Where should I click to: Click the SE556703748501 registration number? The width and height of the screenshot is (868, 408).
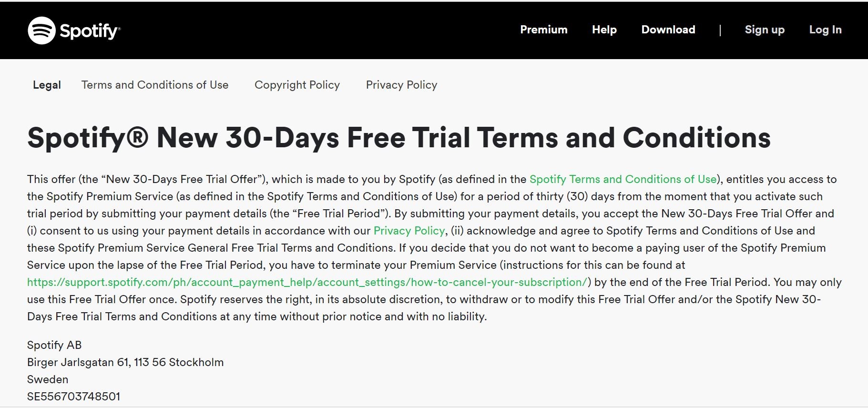[x=74, y=397]
